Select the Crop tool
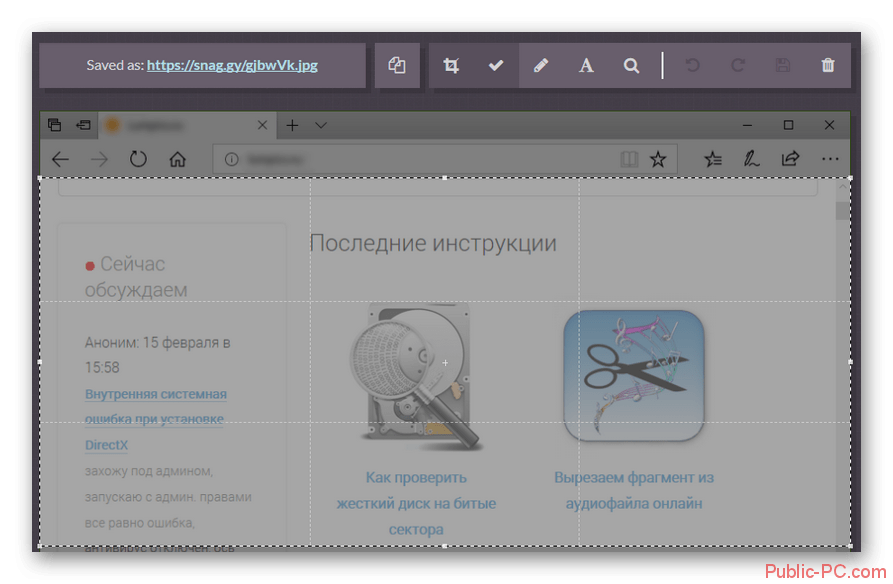893x584 pixels. pyautogui.click(x=451, y=65)
